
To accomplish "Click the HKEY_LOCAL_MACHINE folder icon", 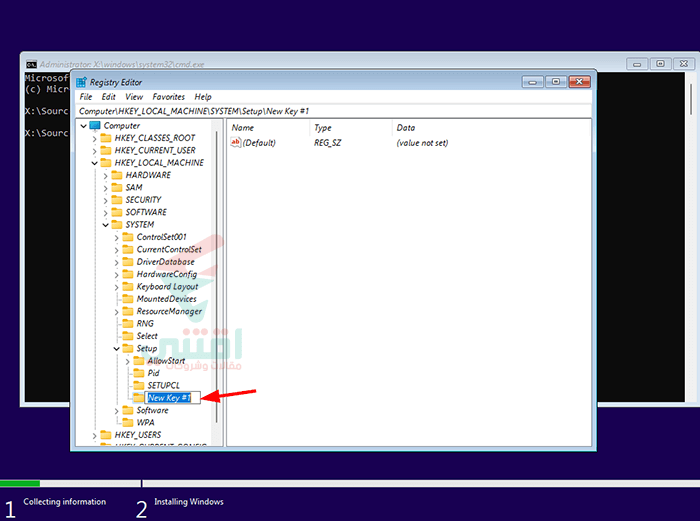I will coord(106,163).
